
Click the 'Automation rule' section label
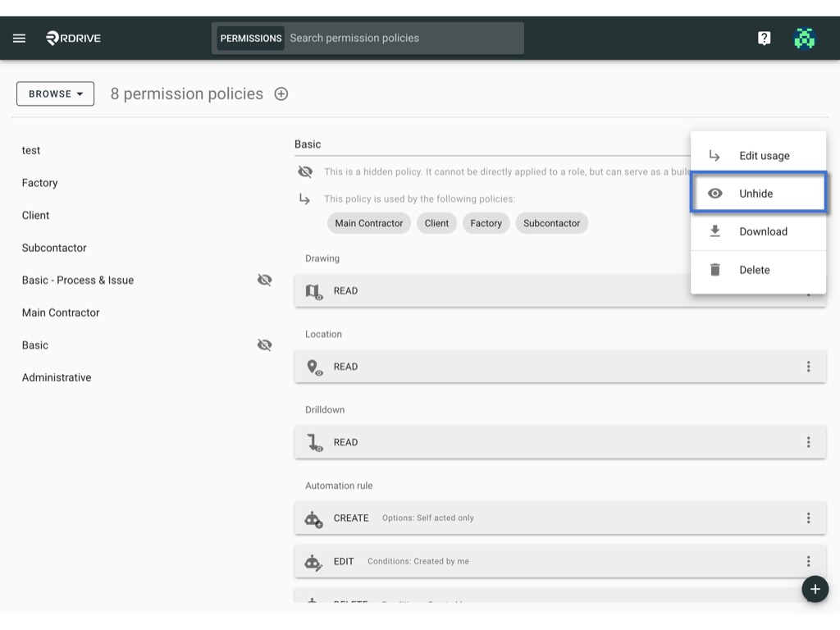tap(339, 486)
